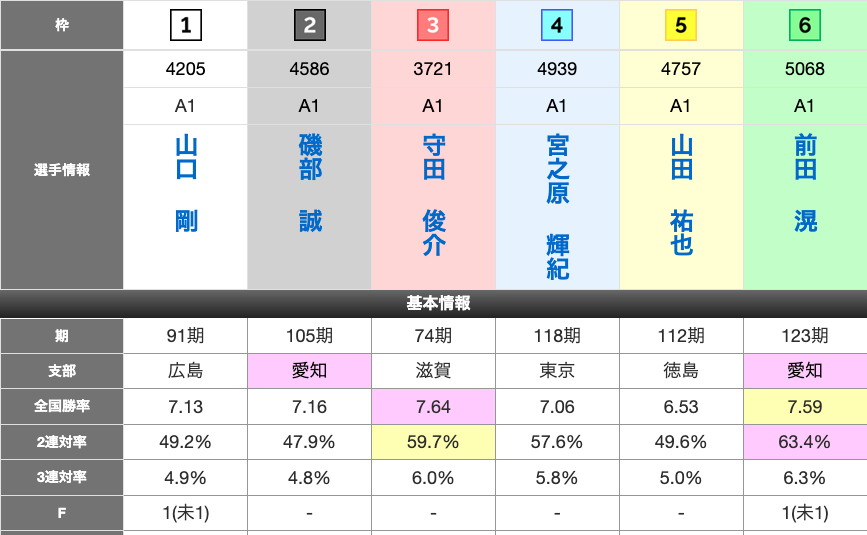Click the red lane 3 number box

pyautogui.click(x=433, y=25)
